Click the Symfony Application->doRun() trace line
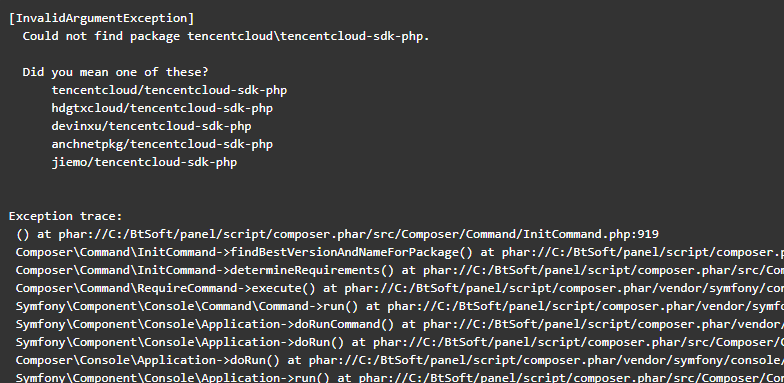The image size is (784, 383). point(400,342)
